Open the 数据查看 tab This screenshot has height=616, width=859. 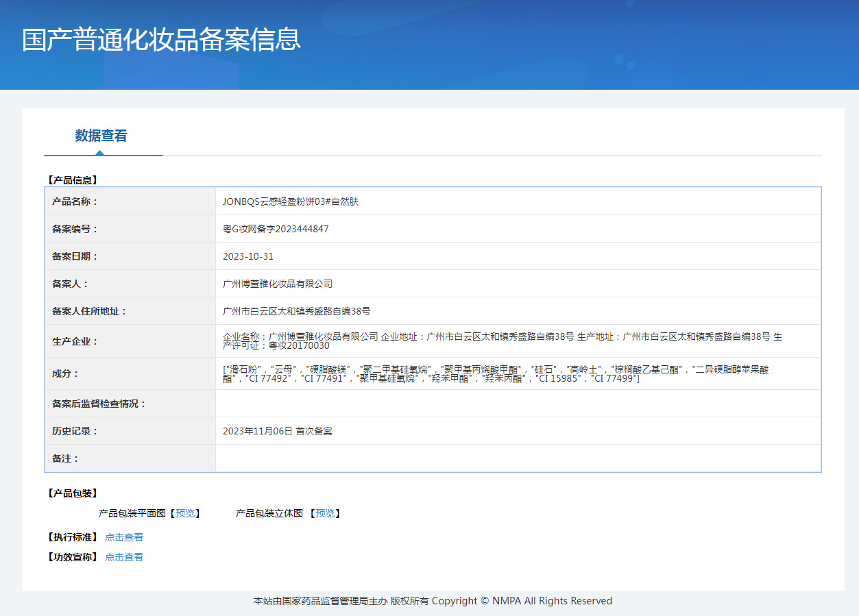[x=101, y=136]
